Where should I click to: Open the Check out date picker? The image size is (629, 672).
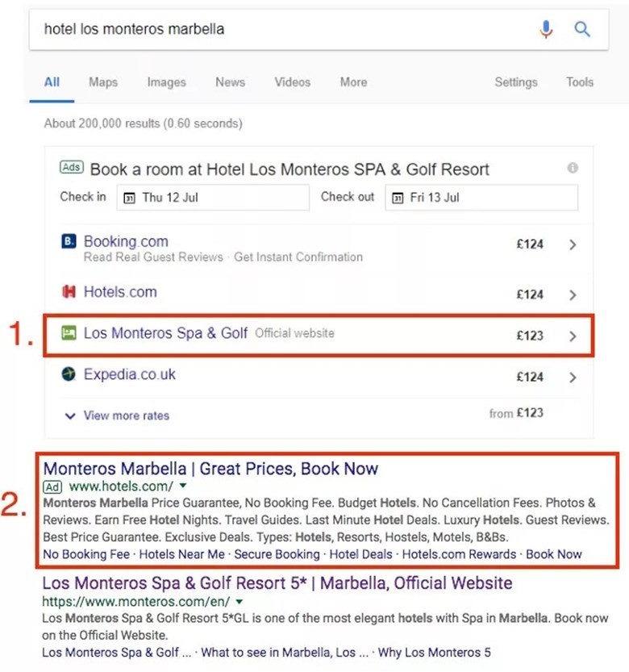click(x=481, y=198)
